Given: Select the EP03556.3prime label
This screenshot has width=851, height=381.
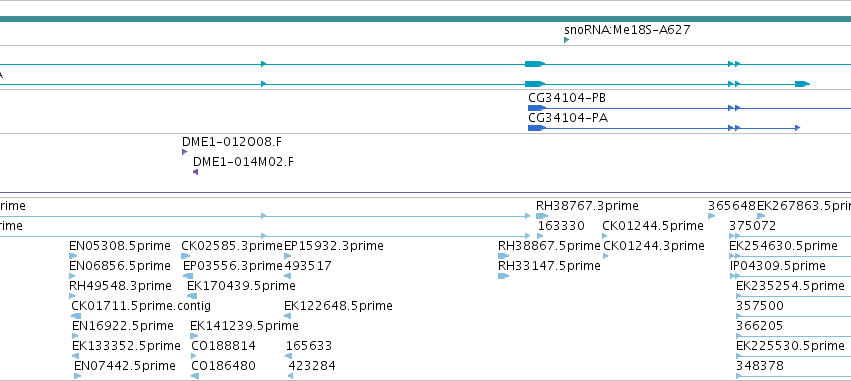Looking at the screenshot, I should coord(233,266).
